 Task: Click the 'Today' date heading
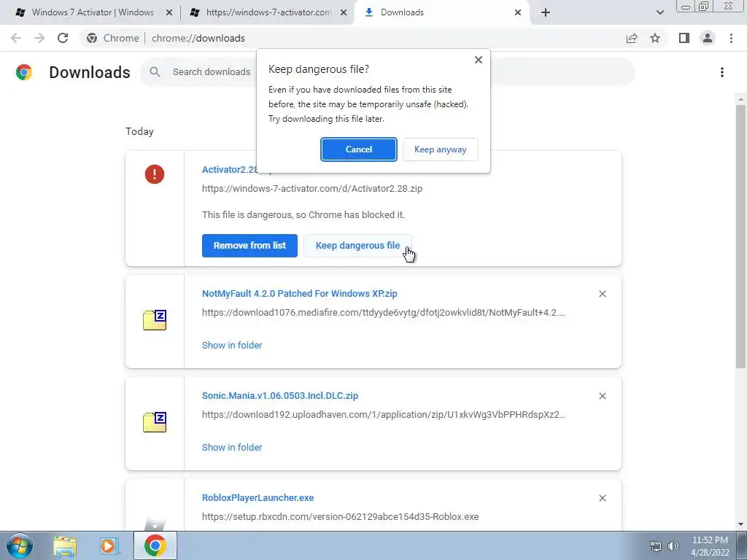coord(139,131)
